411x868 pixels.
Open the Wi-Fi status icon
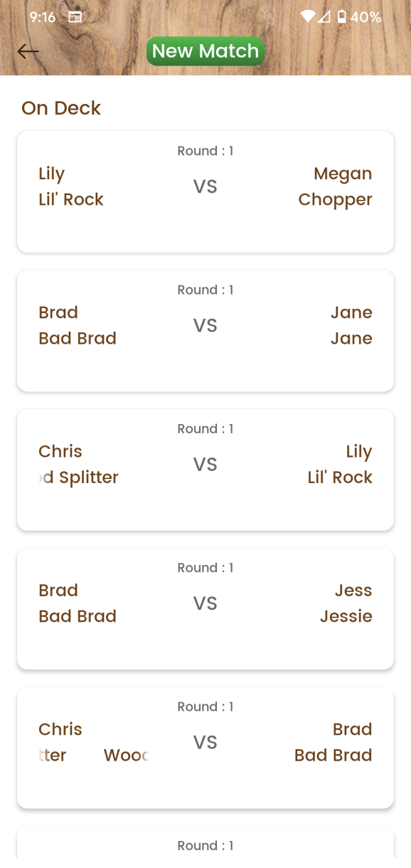click(x=308, y=16)
